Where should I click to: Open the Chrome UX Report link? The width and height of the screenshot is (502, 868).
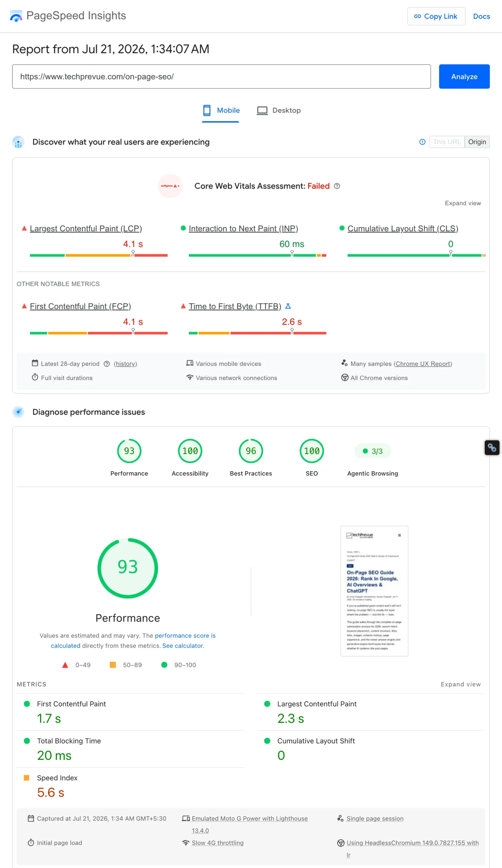423,364
